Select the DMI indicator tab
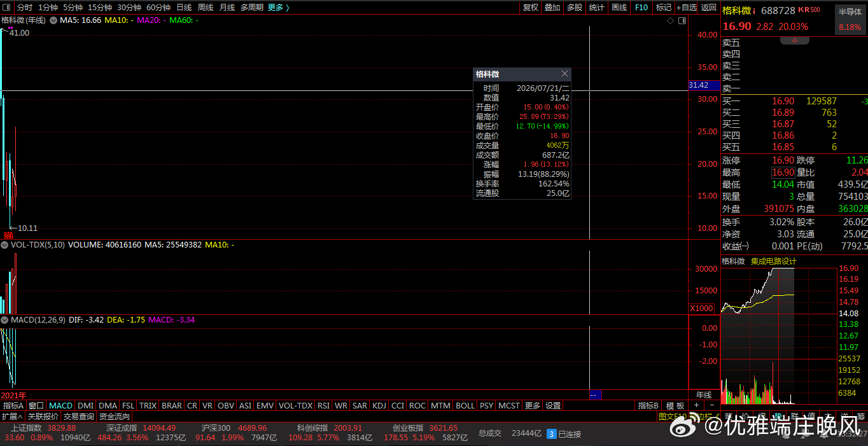The width and height of the screenshot is (868, 446). pyautogui.click(x=86, y=405)
